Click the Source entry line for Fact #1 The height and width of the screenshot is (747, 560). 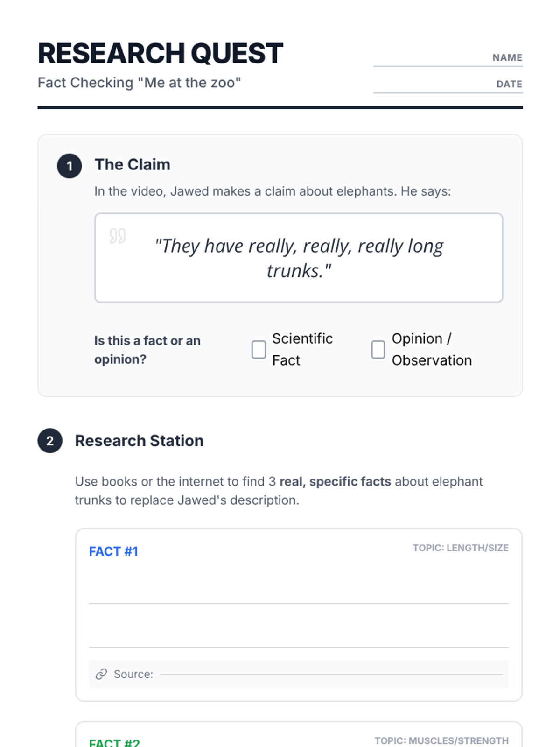tap(331, 674)
